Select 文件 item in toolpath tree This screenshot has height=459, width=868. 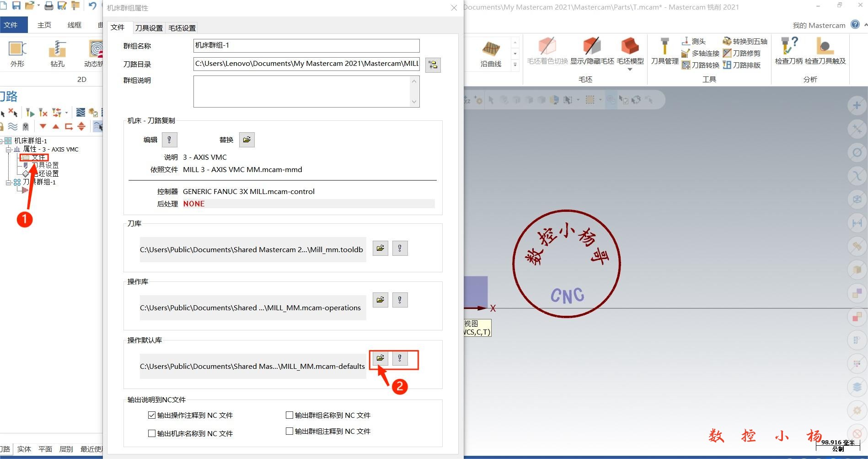click(x=38, y=157)
